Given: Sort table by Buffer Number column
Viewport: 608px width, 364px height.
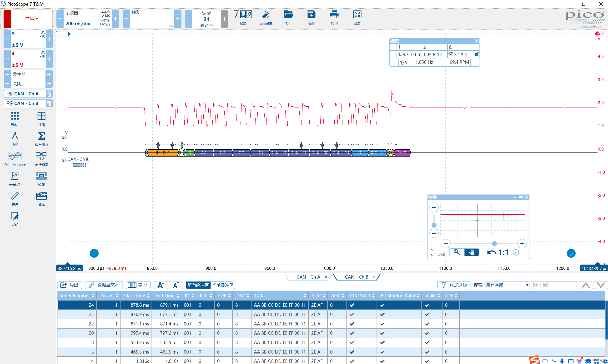Looking at the screenshot, I should pos(77,296).
